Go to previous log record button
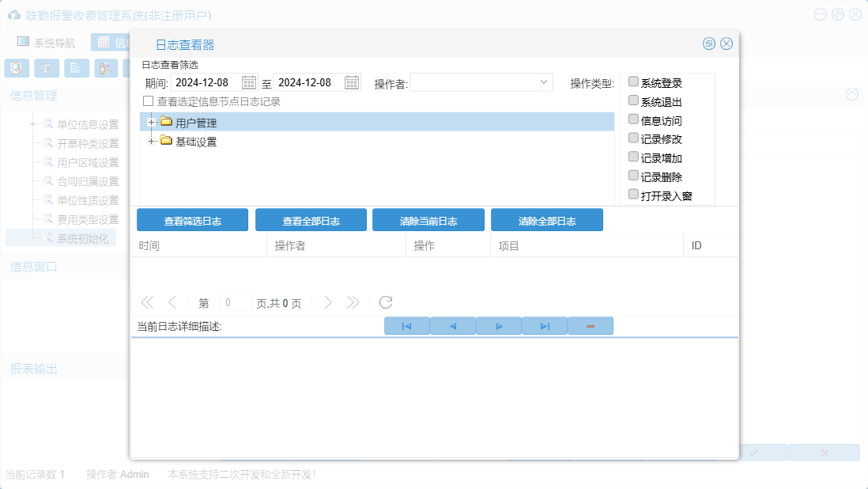The width and height of the screenshot is (868, 489). point(453,326)
